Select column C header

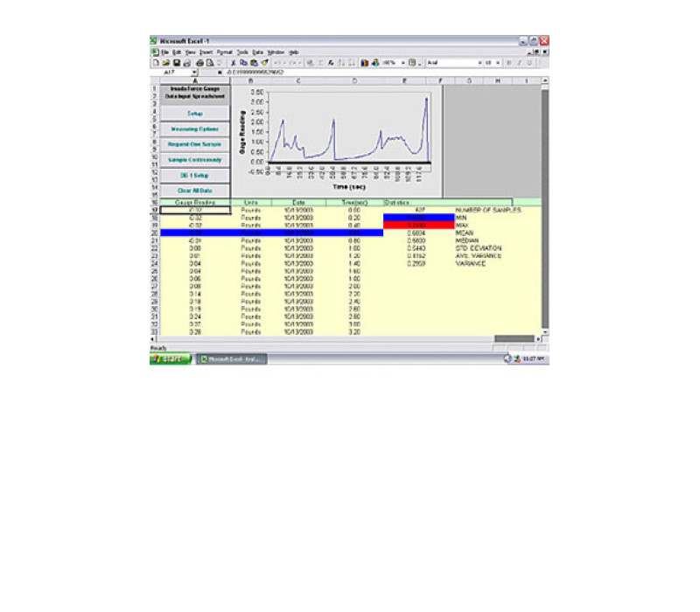tap(298, 80)
